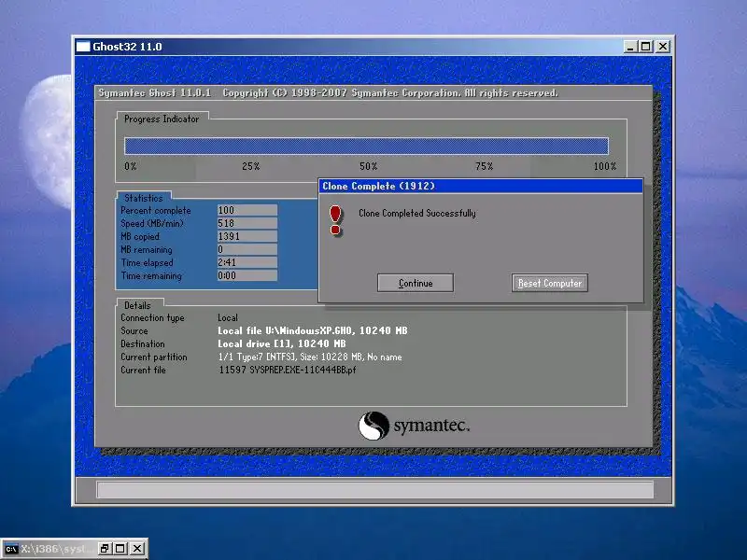Minimize the Ghost32 11.0 window
The width and height of the screenshot is (747, 560).
[630, 46]
